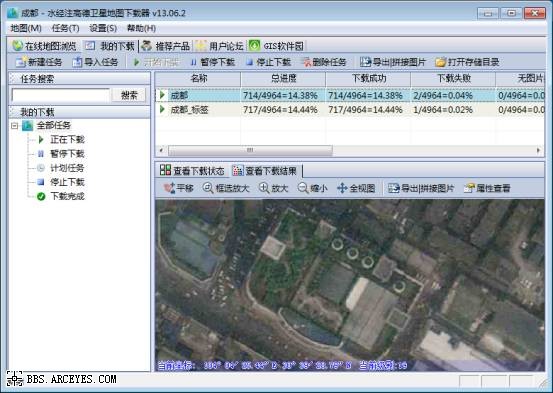Click the 停止下载 stop icon
Image resolution: width=553 pixels, height=393 pixels.
click(x=250, y=62)
